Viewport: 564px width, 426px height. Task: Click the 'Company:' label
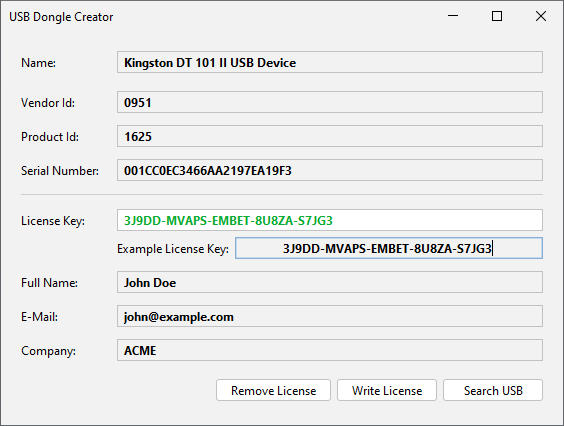(49, 351)
